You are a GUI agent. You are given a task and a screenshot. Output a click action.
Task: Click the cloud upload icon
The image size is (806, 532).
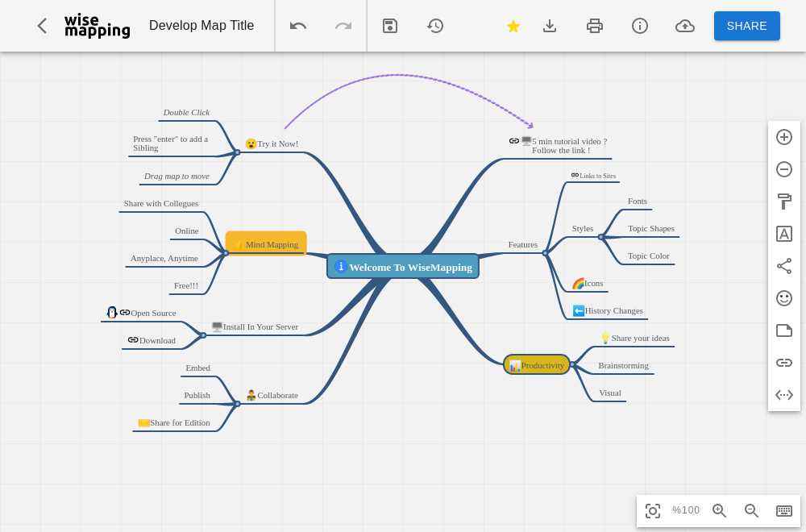(684, 26)
